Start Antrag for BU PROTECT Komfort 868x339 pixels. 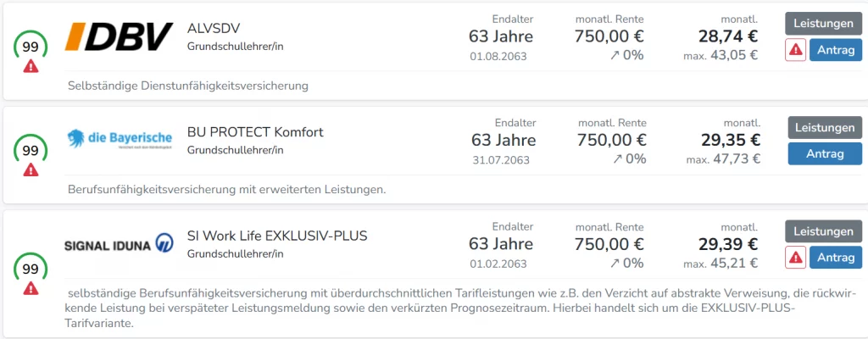825,153
